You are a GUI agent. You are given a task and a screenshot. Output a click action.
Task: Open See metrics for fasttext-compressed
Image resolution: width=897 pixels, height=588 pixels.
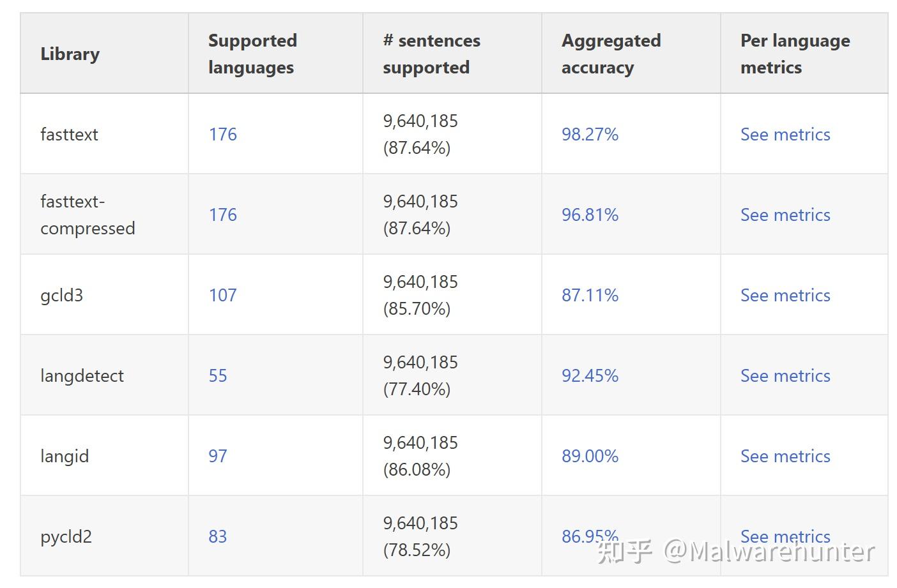(785, 215)
